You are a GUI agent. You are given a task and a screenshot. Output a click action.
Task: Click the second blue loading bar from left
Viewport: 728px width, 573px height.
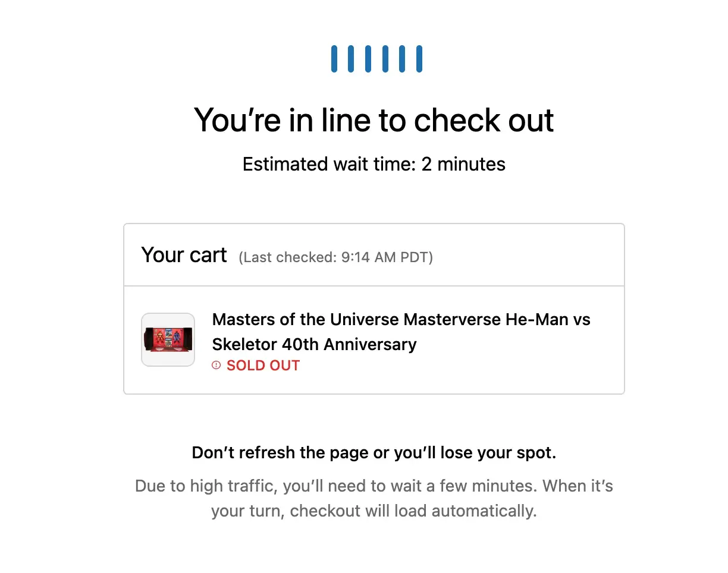351,59
